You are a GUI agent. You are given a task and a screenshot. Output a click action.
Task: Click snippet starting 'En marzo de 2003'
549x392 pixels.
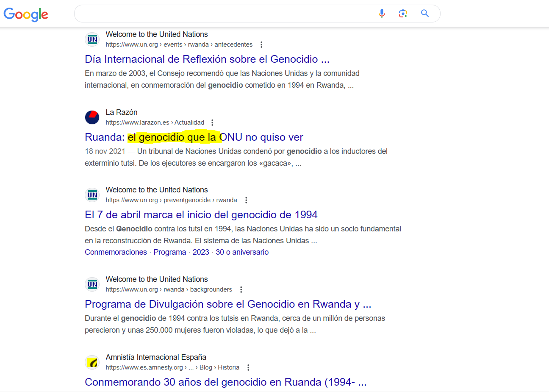(222, 79)
